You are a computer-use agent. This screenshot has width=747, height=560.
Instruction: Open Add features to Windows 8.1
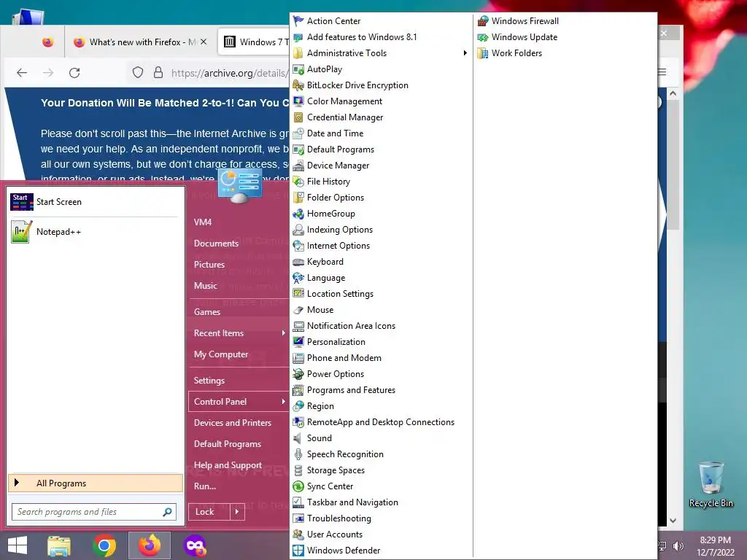(362, 37)
